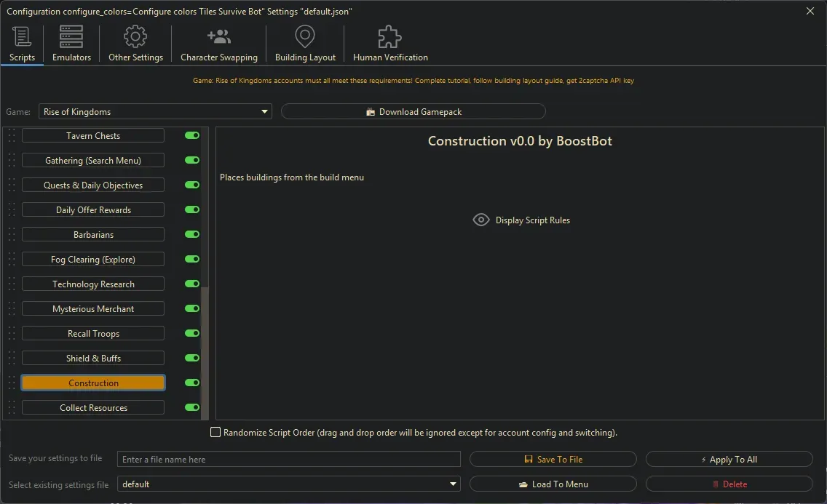Switch to the Emulators tab
This screenshot has width=827, height=504.
pyautogui.click(x=71, y=44)
